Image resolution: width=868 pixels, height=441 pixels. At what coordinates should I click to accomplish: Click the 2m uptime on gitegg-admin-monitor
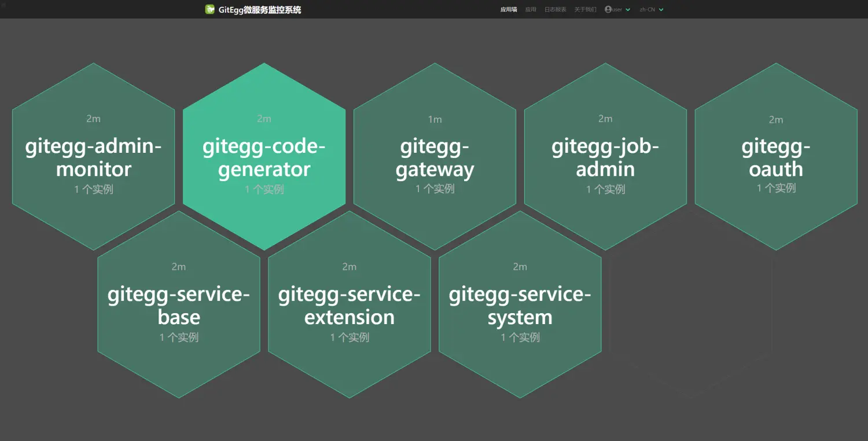click(93, 119)
